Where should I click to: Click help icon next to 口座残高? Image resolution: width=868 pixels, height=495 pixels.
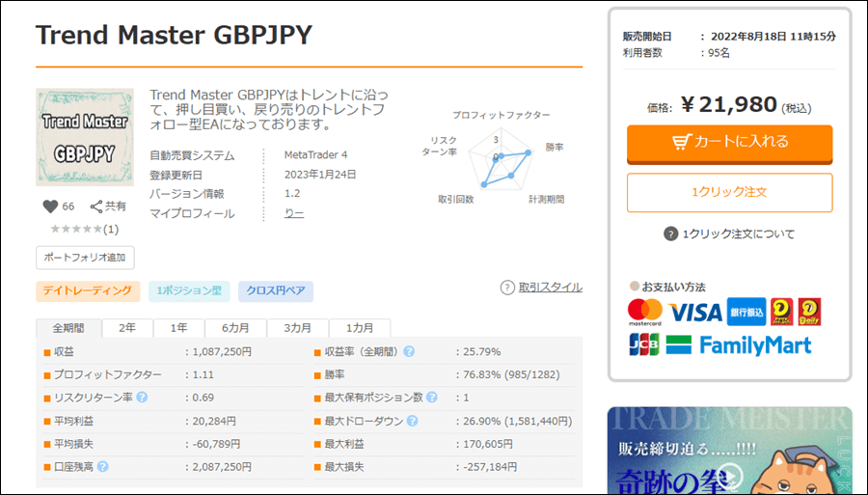(103, 467)
